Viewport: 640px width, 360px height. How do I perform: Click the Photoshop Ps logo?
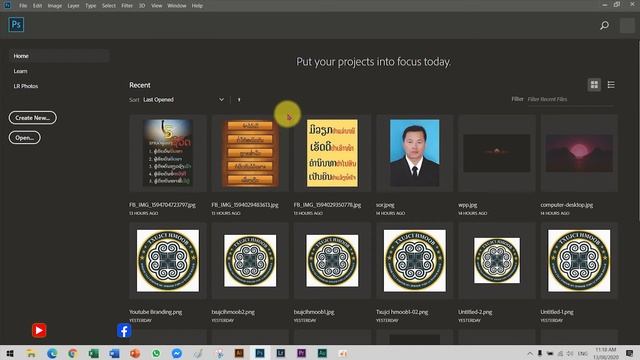coord(16,24)
